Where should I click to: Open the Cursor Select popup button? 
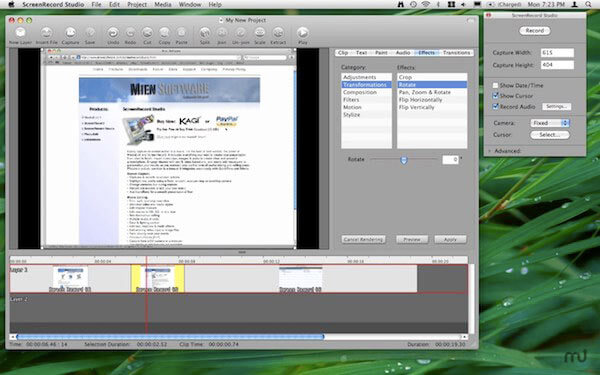550,135
